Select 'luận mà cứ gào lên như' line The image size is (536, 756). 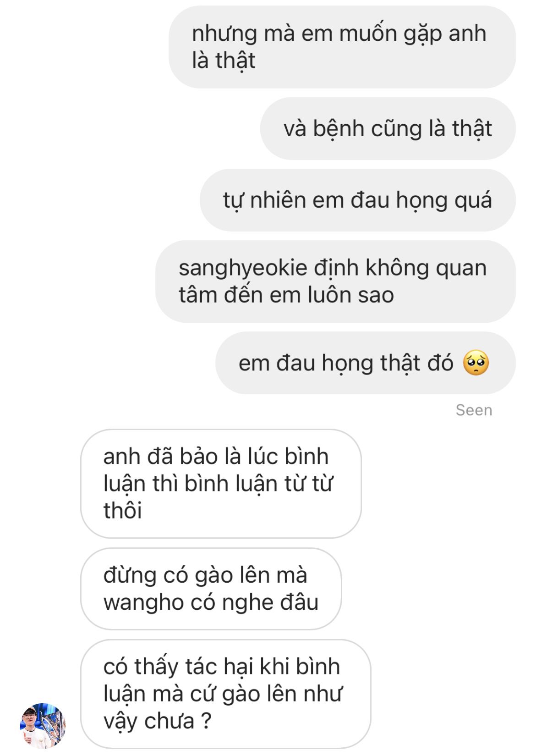223,694
